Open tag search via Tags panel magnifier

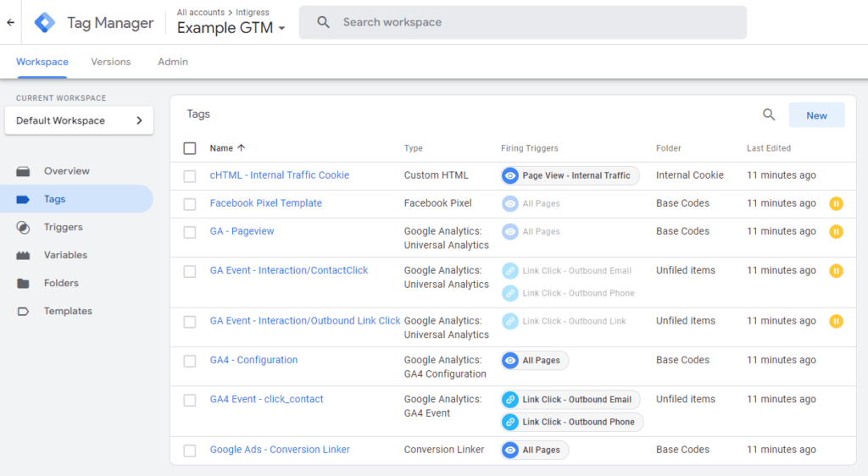click(768, 114)
